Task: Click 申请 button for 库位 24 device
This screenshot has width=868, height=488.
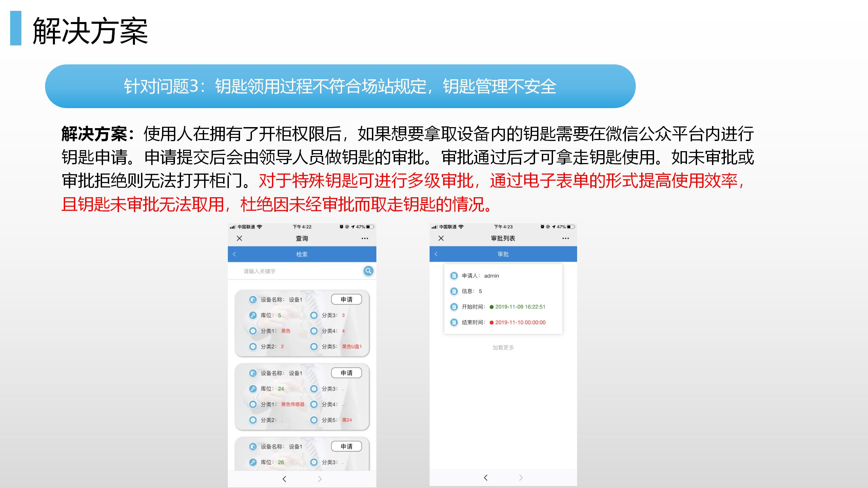Action: click(x=346, y=373)
